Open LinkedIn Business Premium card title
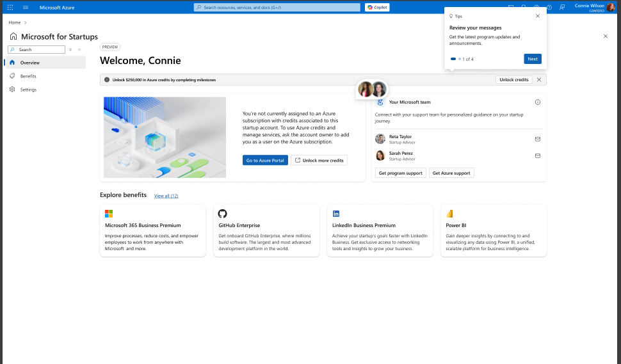621x364 pixels. [364, 225]
